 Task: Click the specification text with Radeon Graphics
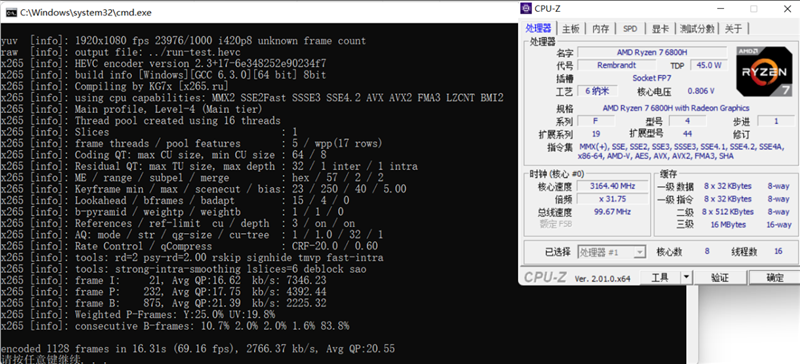pyautogui.click(x=676, y=108)
